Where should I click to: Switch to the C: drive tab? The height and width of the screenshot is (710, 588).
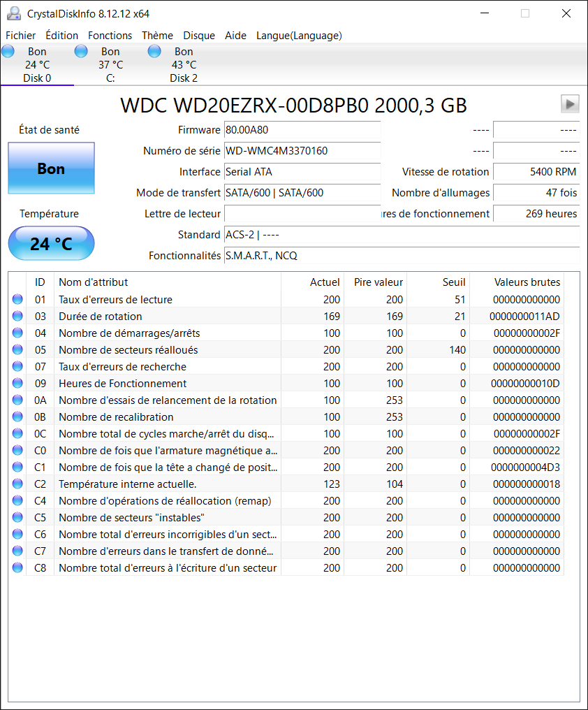[110, 65]
